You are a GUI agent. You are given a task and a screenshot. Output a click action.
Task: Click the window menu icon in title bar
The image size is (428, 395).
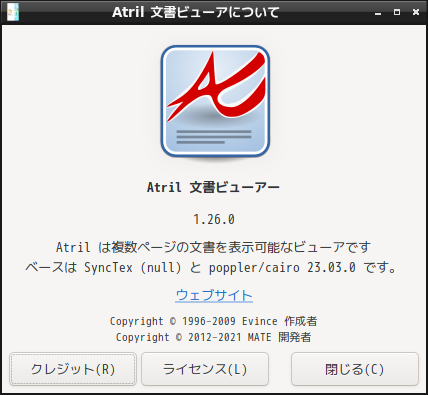pyautogui.click(x=13, y=12)
